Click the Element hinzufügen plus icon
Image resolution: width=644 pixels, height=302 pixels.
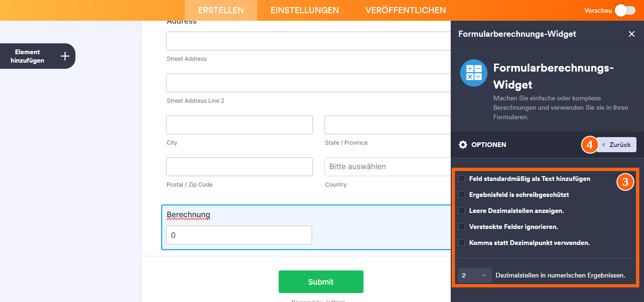click(x=65, y=56)
